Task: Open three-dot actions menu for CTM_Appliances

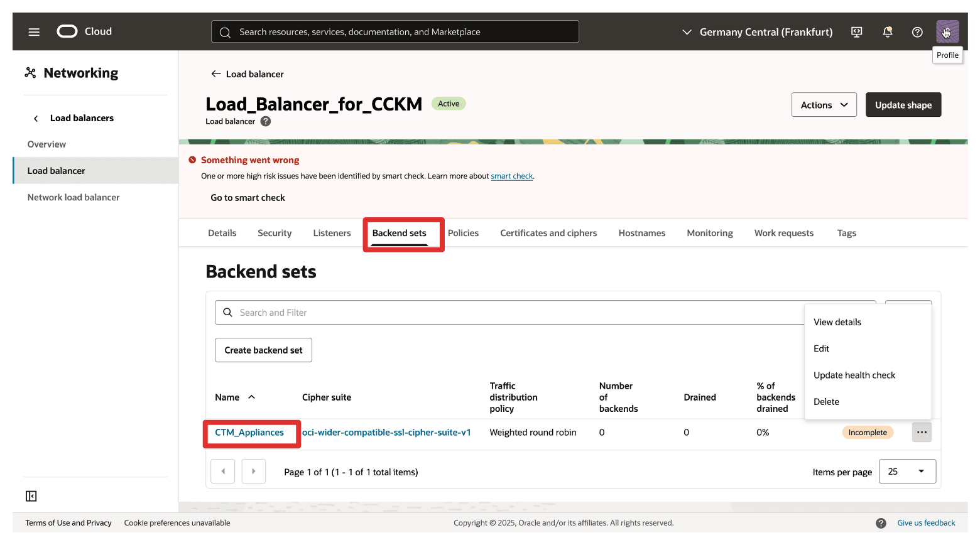Action: coord(922,432)
